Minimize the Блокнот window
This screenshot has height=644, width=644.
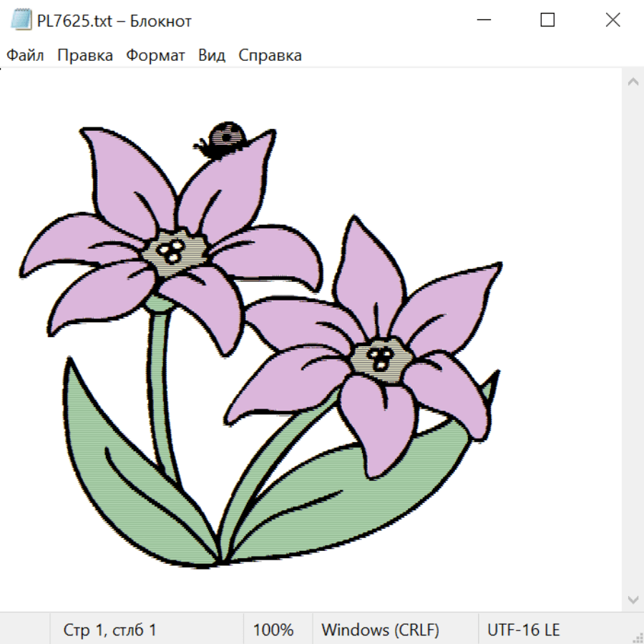[482, 21]
